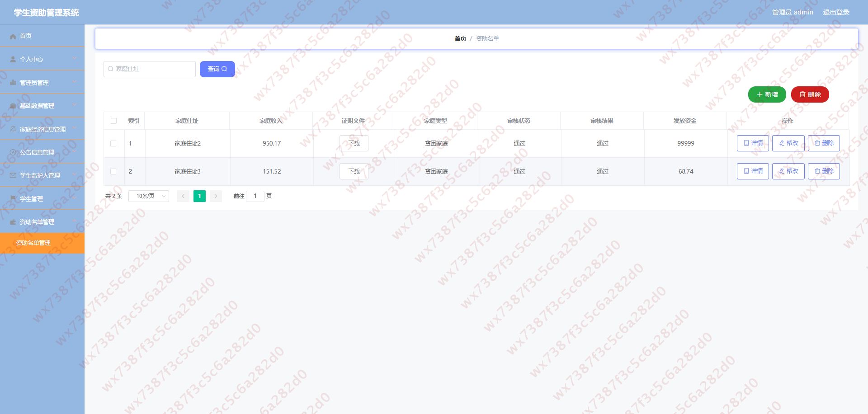
Task: Click 删除 for row 家庭住址3
Action: click(824, 171)
